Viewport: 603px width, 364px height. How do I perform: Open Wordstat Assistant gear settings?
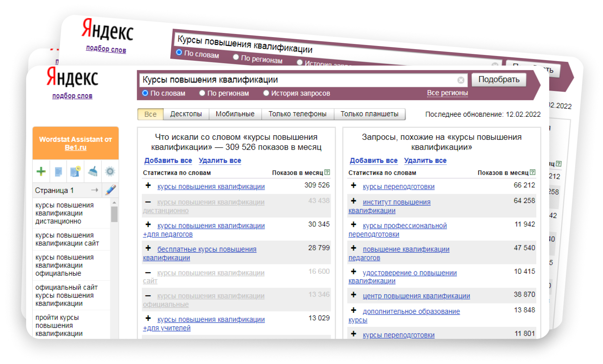point(110,171)
